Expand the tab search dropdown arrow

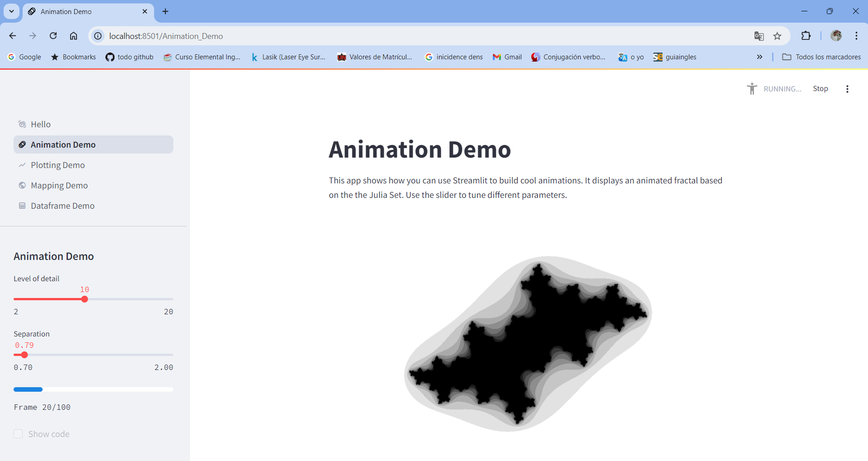(12, 11)
